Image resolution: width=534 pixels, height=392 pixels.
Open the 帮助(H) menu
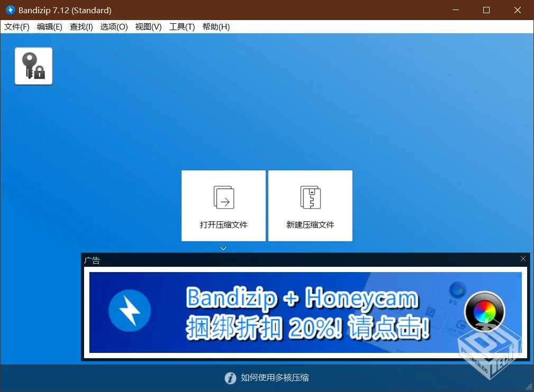point(216,27)
